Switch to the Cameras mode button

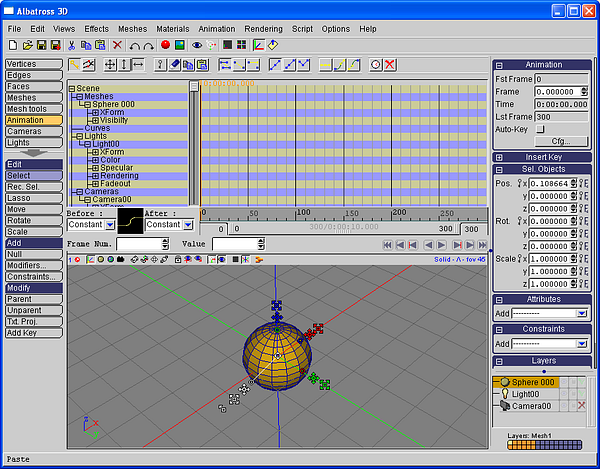[34, 131]
